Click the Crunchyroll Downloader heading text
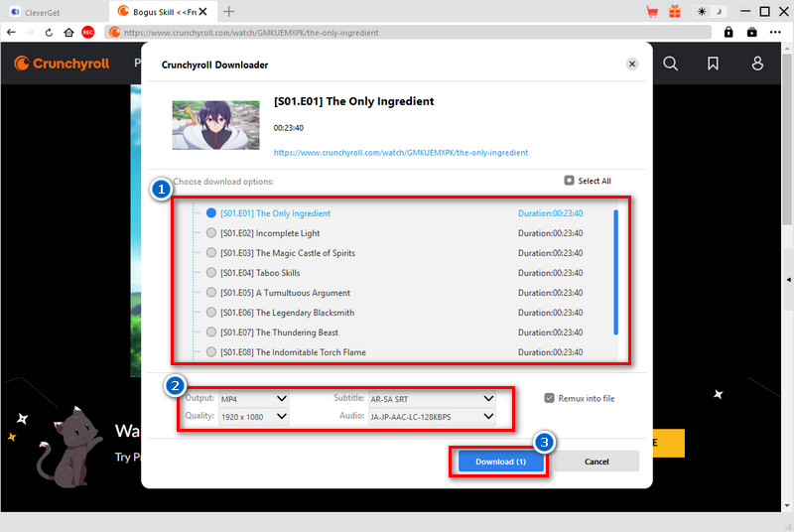The height and width of the screenshot is (532, 794). [x=214, y=65]
